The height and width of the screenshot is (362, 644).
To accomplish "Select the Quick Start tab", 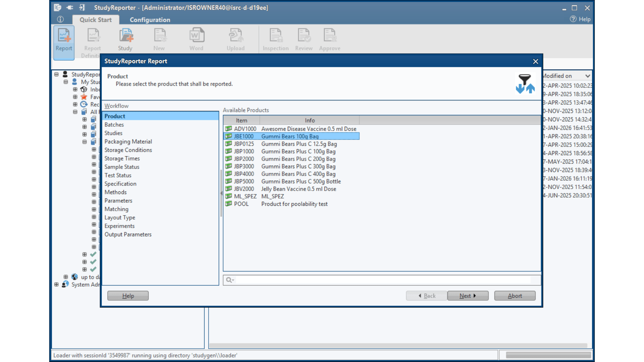I will [96, 20].
